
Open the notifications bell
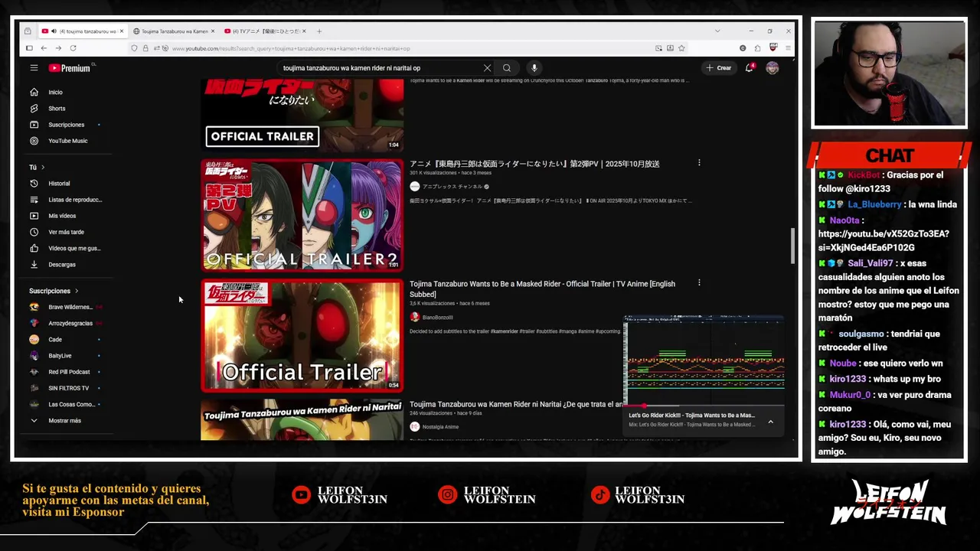click(750, 68)
